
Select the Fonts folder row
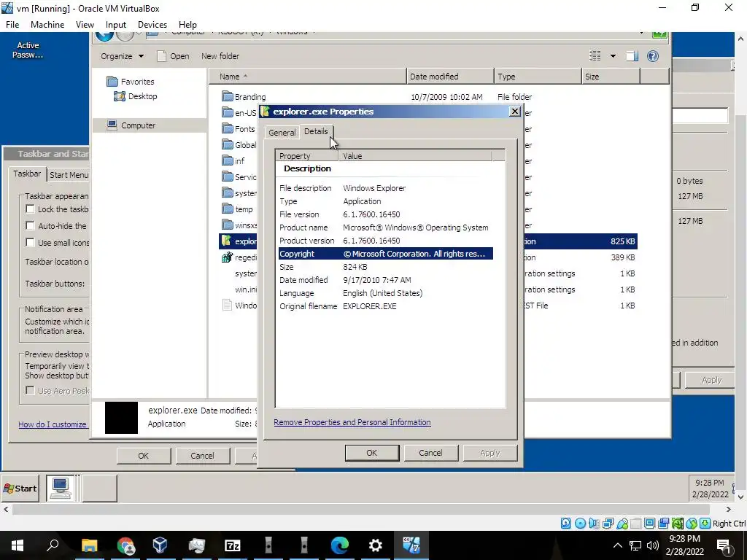pyautogui.click(x=239, y=129)
